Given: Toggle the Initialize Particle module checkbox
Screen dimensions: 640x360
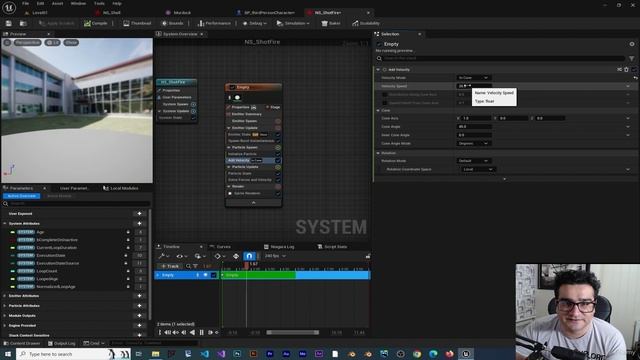Looking at the screenshot, I should click(x=278, y=154).
